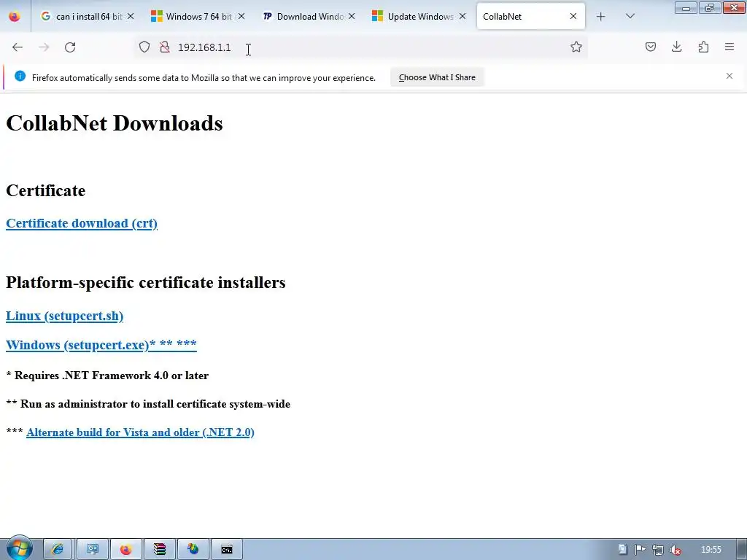
Task: Open Windows (setupcert.exe) link
Action: (x=101, y=345)
